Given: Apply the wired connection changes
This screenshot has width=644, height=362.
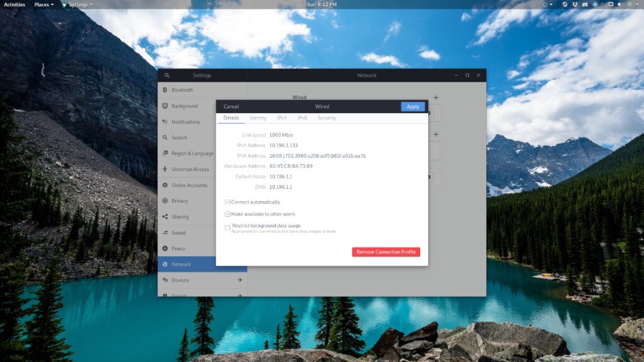Looking at the screenshot, I should tap(413, 106).
